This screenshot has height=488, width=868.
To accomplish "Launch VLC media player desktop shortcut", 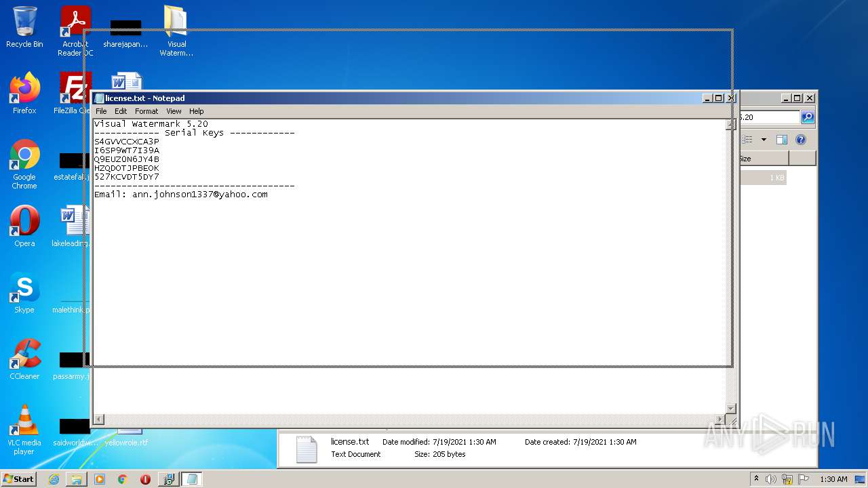I will click(x=24, y=430).
